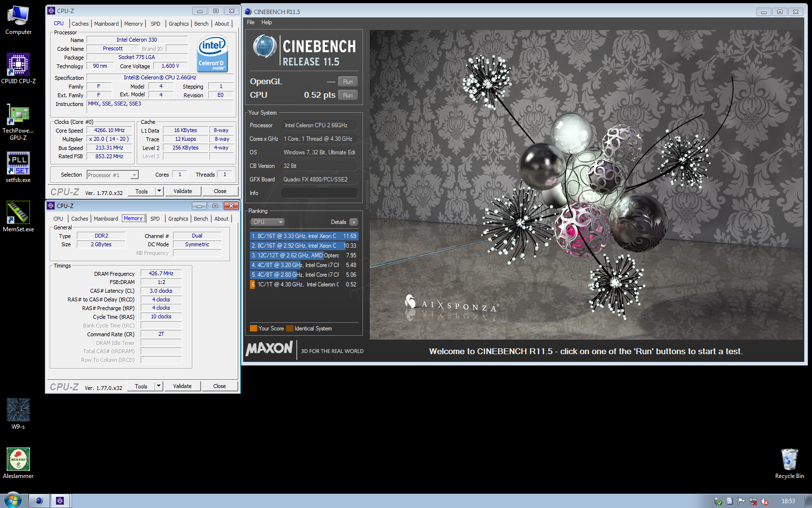Click Close in lower CPU-Z window
Screen dimensions: 812x508
click(x=219, y=386)
